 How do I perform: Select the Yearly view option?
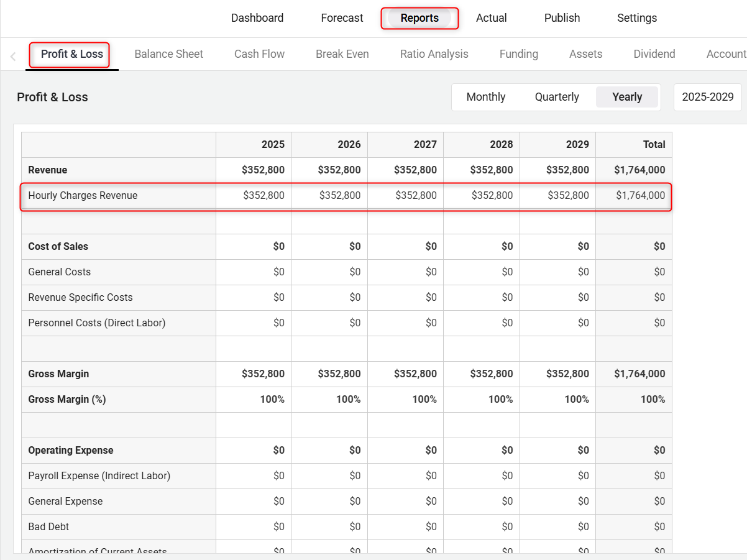(626, 97)
